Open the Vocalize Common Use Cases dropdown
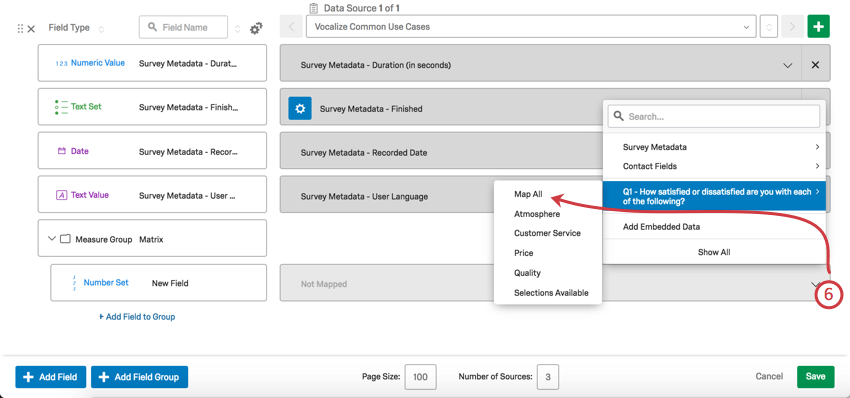The height and width of the screenshot is (398, 850). coord(531,27)
